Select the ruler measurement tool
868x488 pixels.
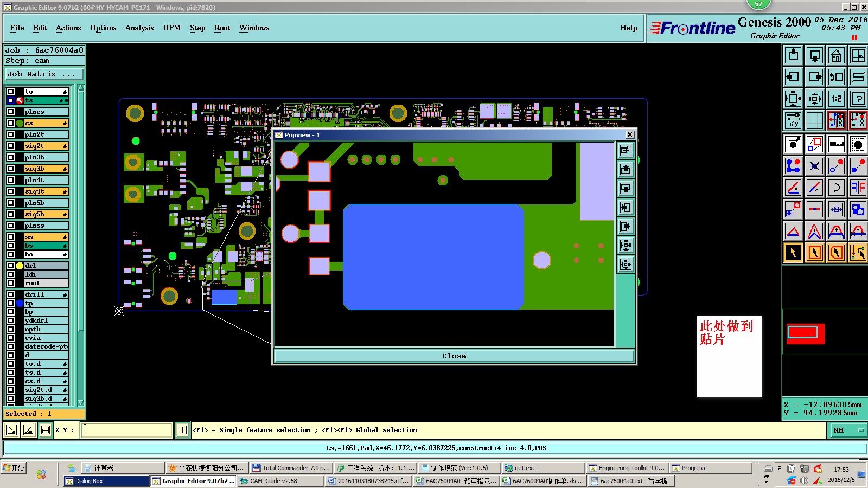pos(837,144)
